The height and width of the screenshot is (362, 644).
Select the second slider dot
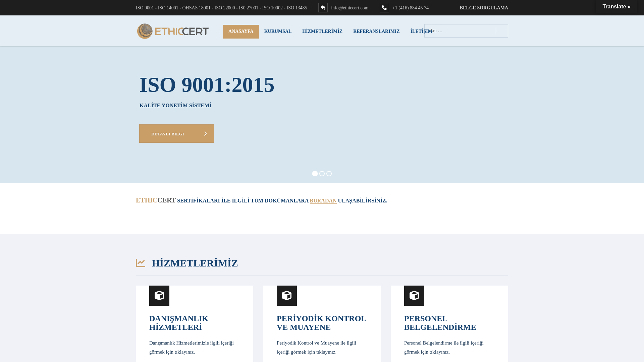click(x=322, y=174)
